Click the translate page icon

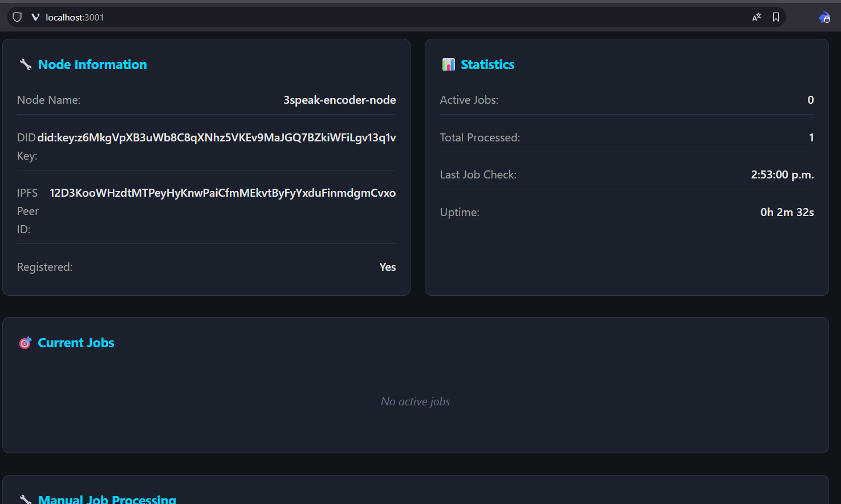click(757, 17)
